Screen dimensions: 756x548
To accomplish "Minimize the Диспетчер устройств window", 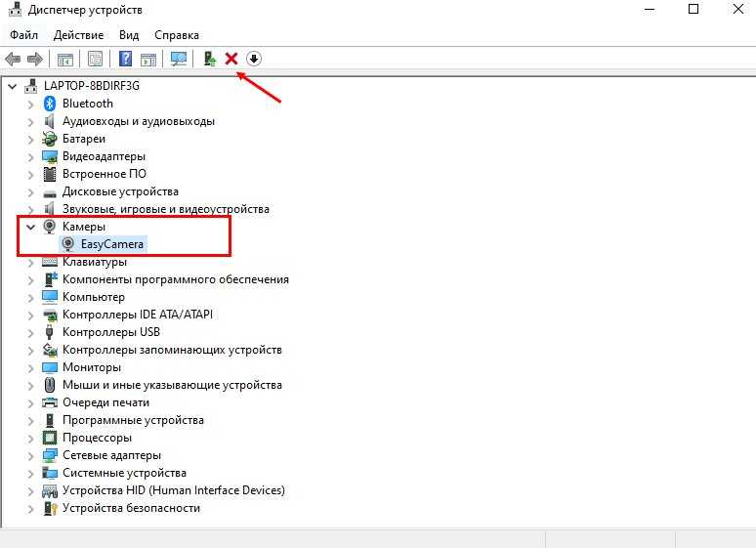I will [x=650, y=9].
